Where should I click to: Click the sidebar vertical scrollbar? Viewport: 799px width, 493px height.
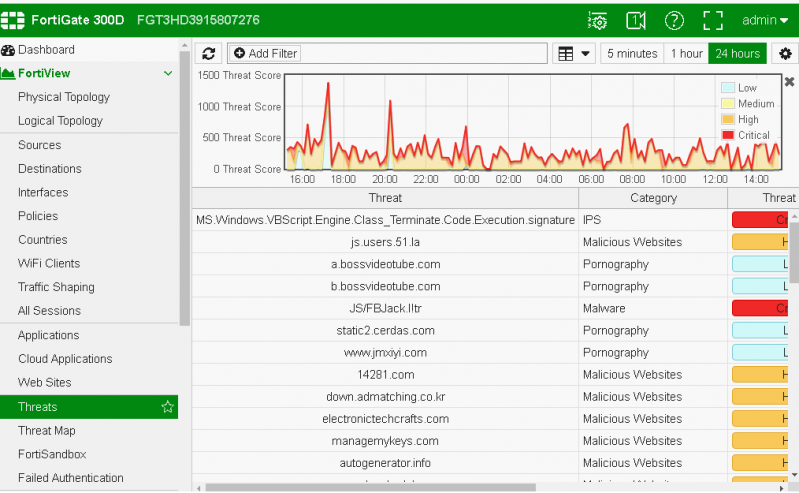[184, 188]
